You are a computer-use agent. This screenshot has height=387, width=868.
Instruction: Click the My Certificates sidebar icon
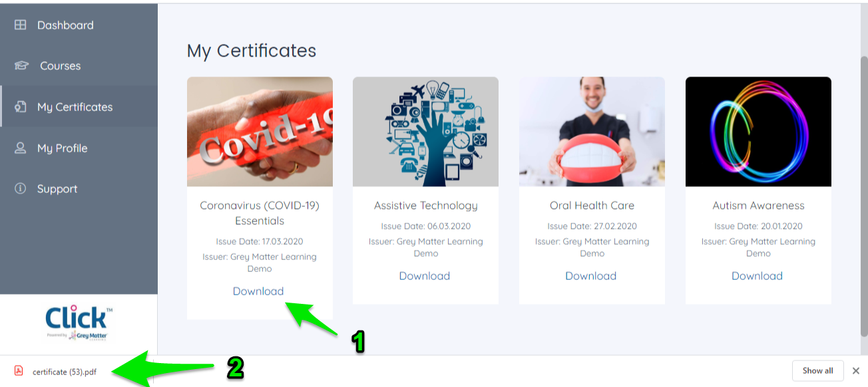pos(21,107)
